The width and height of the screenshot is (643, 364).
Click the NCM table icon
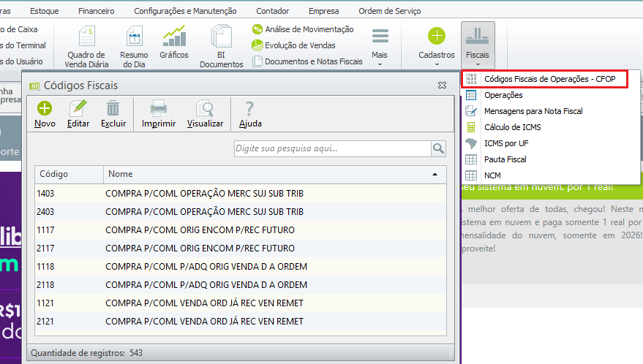[471, 175]
